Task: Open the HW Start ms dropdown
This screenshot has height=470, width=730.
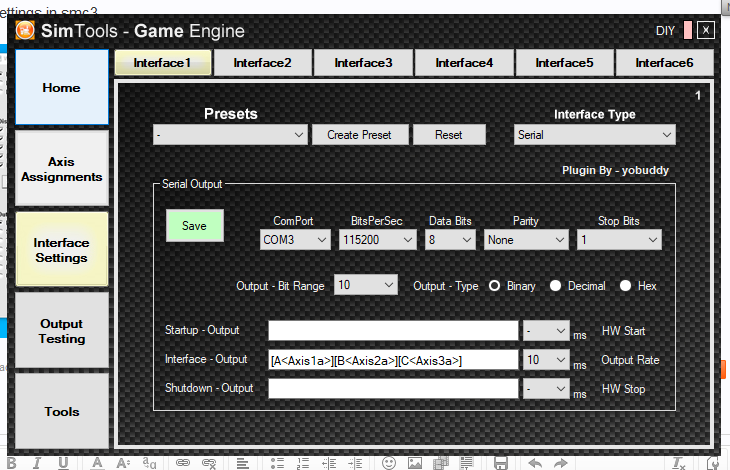Action: pyautogui.click(x=546, y=331)
